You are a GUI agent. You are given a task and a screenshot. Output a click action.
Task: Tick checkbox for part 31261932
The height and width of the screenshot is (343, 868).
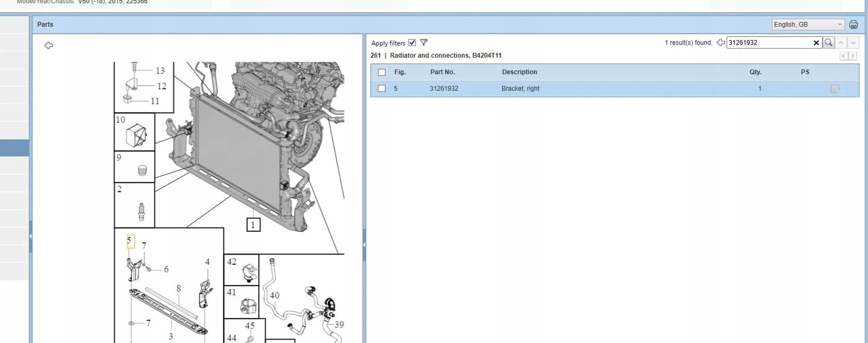click(382, 89)
